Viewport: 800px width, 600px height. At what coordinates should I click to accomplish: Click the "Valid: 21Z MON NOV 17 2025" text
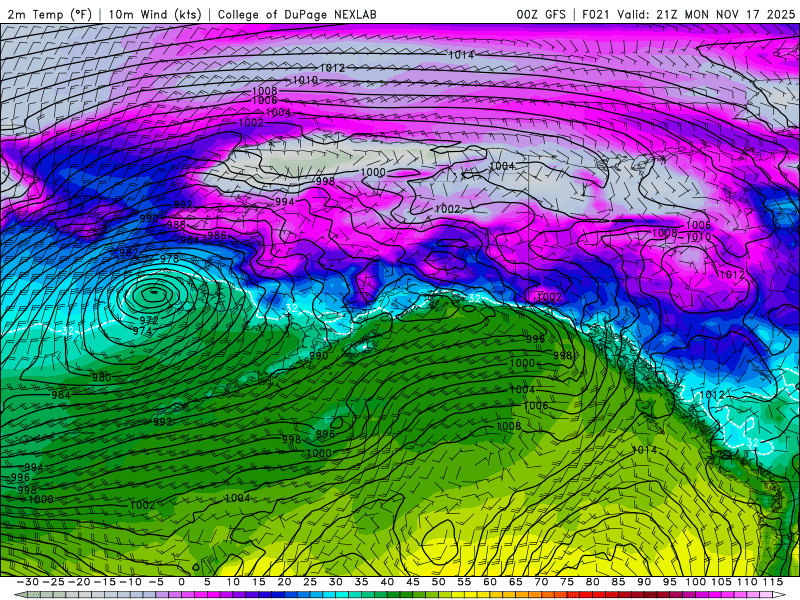[706, 14]
